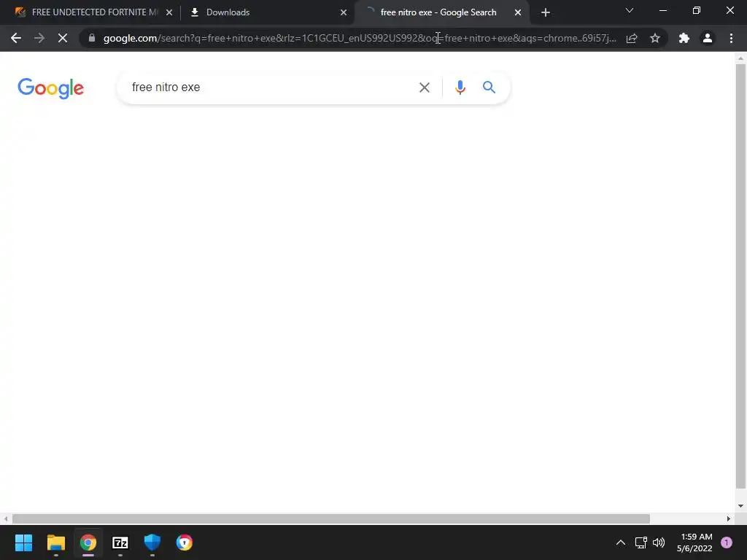Open 7-Zip from the taskbar
Viewport: 747px width, 560px height.
point(120,542)
